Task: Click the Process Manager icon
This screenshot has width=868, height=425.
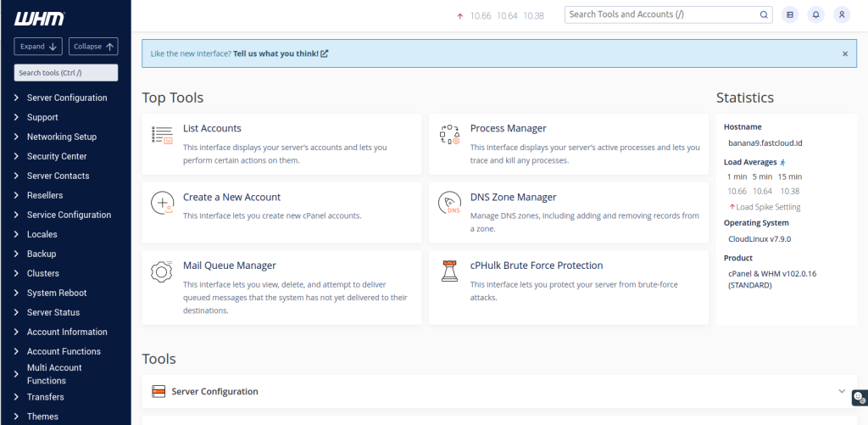Action: click(449, 135)
